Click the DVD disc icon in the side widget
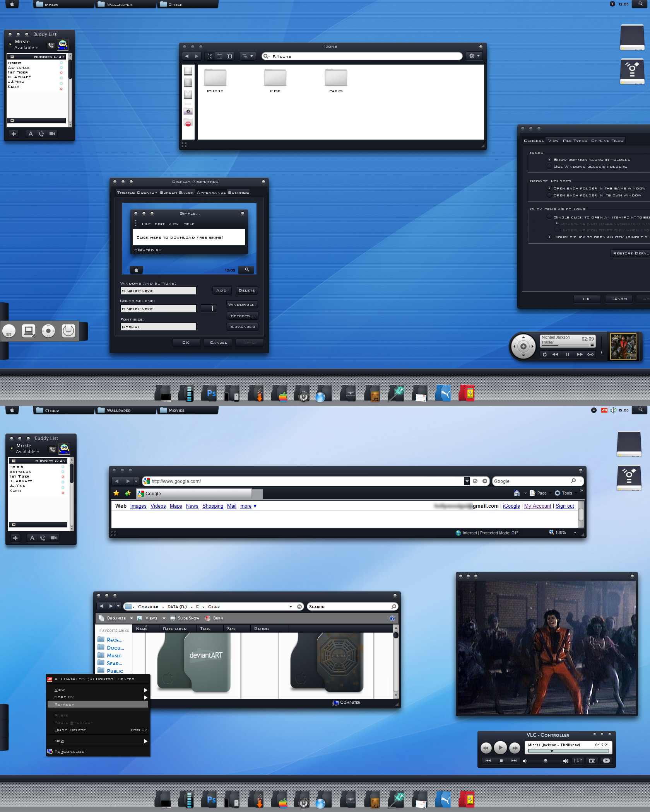Viewport: 650px width, 812px height. [x=9, y=331]
